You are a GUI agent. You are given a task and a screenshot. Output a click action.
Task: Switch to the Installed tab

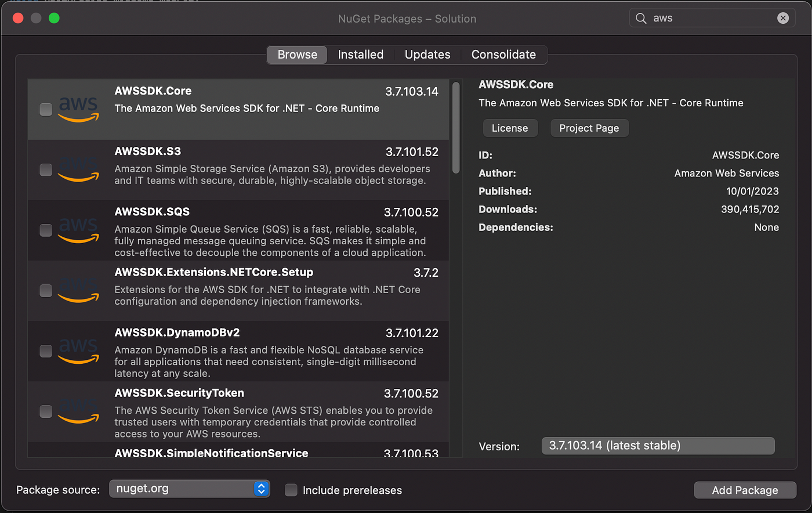pyautogui.click(x=361, y=55)
